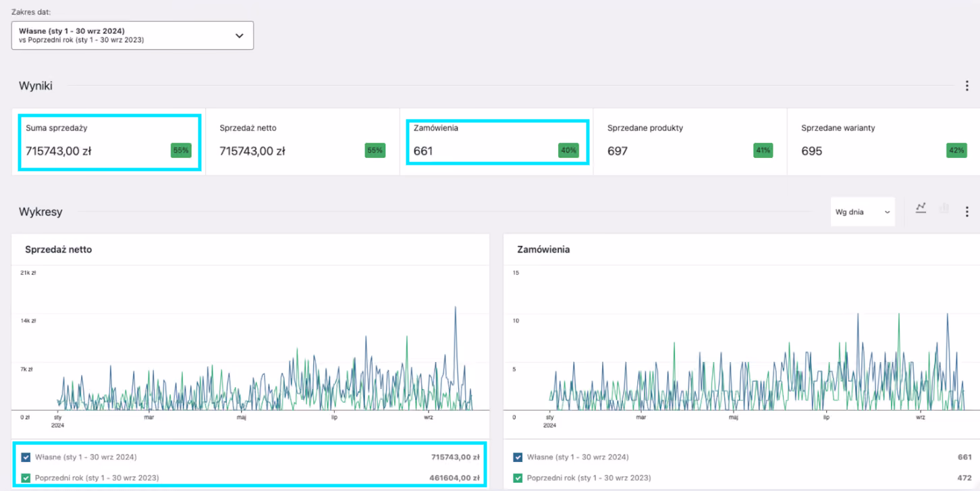The width and height of the screenshot is (980, 491).
Task: Click the Zakres dat label
Action: 31,12
